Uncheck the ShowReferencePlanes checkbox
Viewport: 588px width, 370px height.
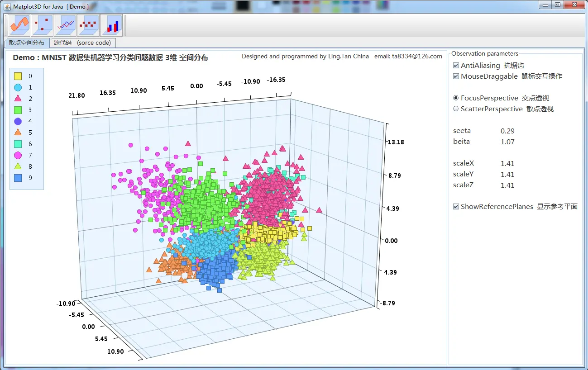pyautogui.click(x=456, y=207)
